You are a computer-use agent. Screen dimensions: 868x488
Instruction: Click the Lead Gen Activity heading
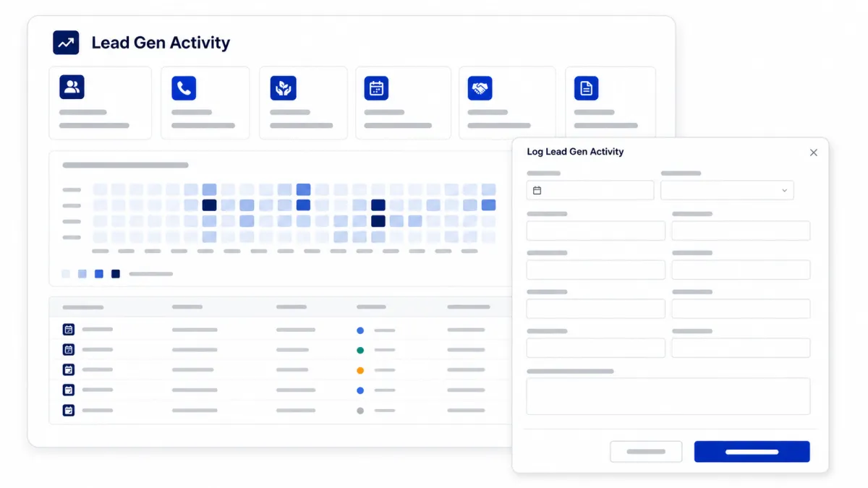coord(161,43)
